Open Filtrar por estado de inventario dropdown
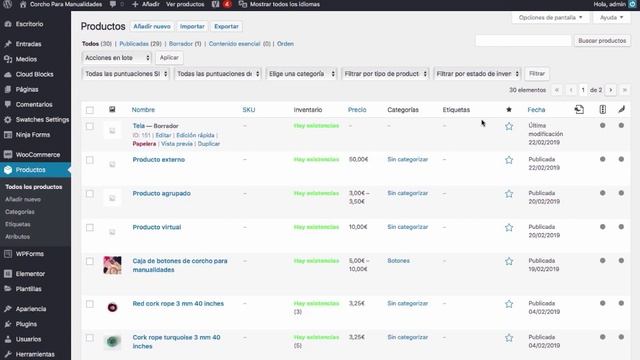Screen dimensions: 640x360 [477, 74]
